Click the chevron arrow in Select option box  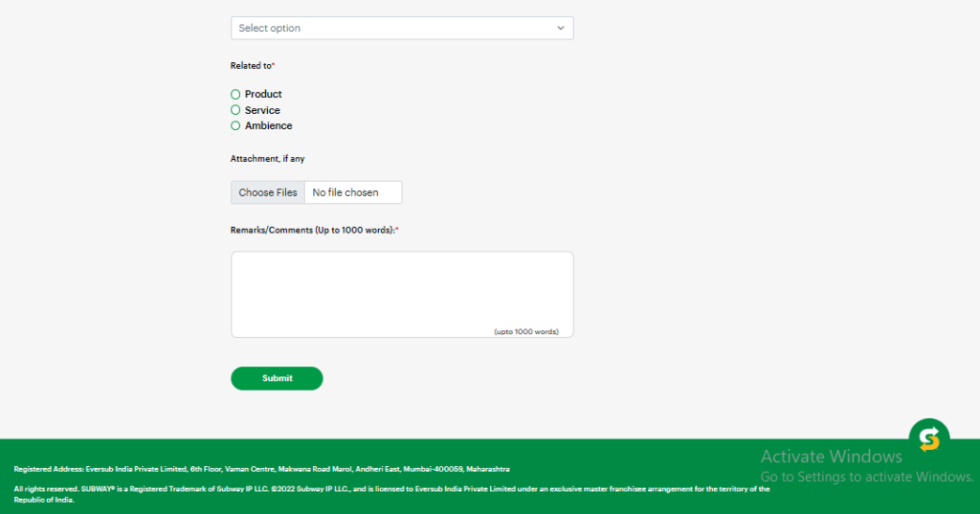point(561,29)
